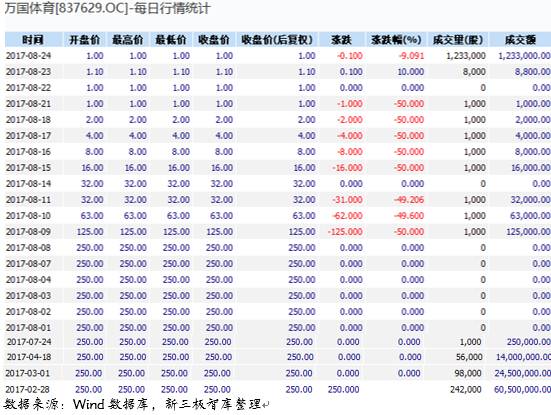Image resolution: width=551 pixels, height=415 pixels.
Task: Click the 98,000 volume cell
Action: pos(468,373)
